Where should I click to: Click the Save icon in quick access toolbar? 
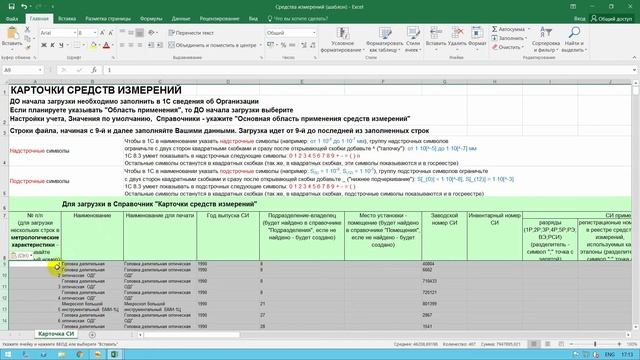click(11, 7)
